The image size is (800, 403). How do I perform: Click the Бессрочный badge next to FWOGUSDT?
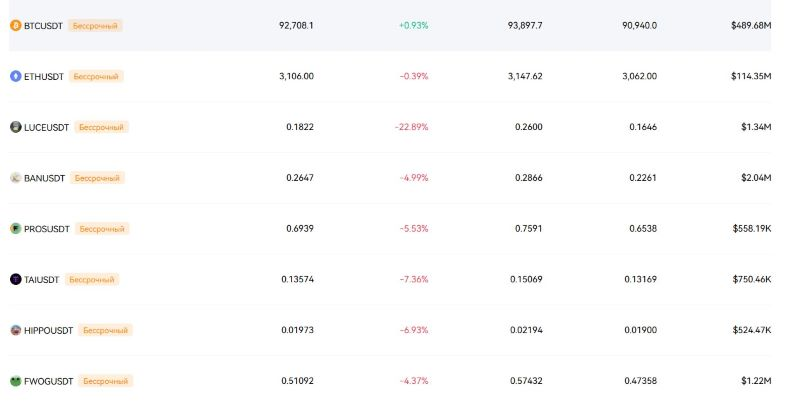point(105,381)
